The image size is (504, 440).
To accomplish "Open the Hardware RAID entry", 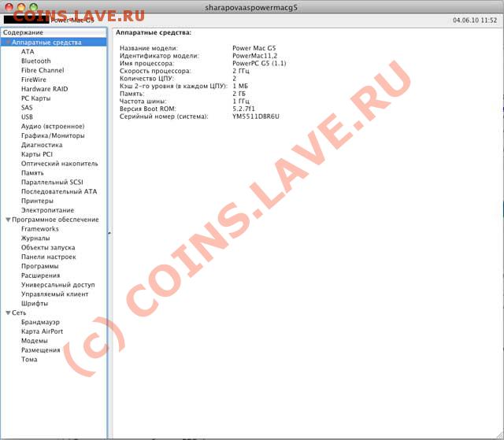I will (x=45, y=89).
